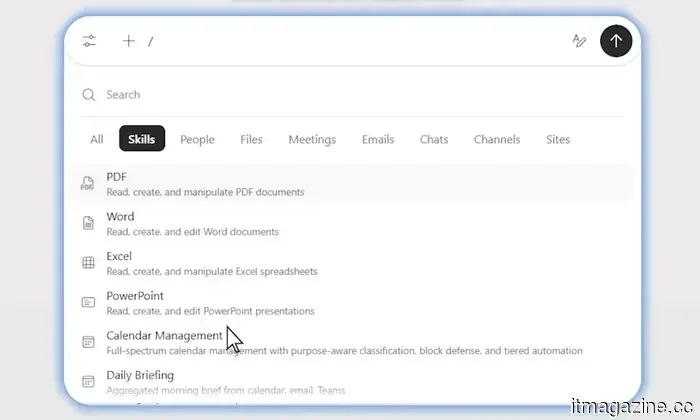Focus the Search input field
This screenshot has height=420, width=700.
click(x=352, y=95)
